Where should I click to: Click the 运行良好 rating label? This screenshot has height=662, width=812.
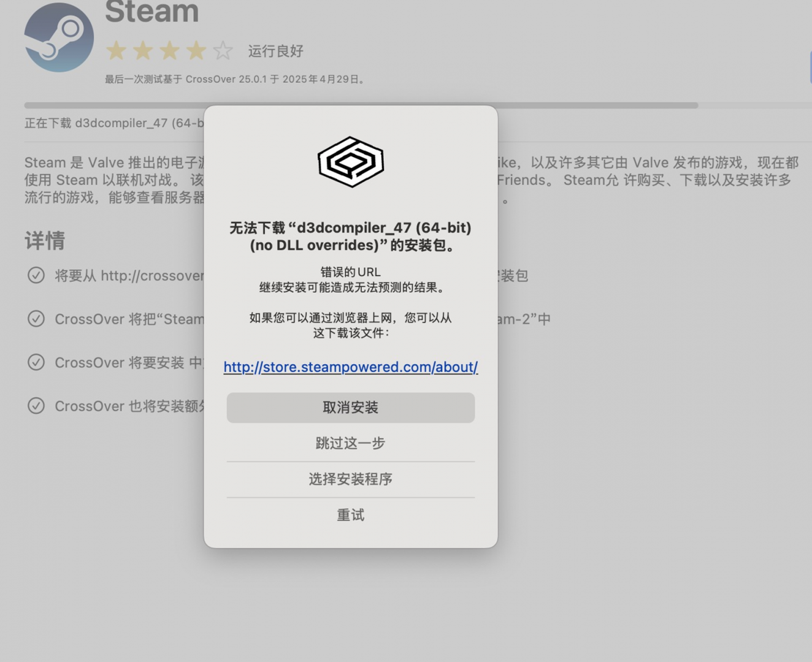pos(276,51)
